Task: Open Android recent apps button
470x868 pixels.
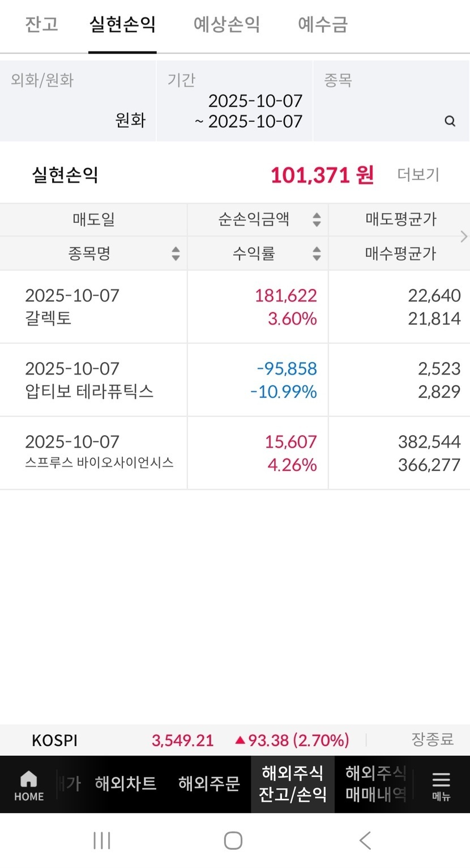Action: pyautogui.click(x=102, y=840)
